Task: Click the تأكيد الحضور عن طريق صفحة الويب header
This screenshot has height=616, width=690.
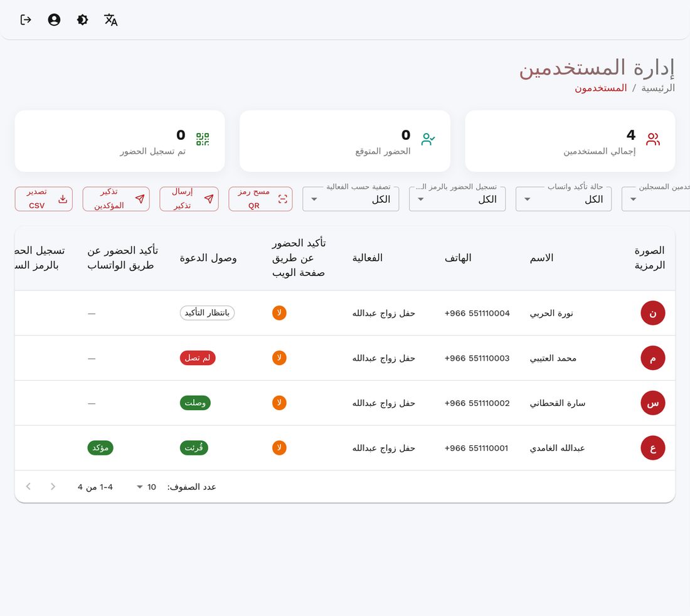Action: pyautogui.click(x=299, y=258)
